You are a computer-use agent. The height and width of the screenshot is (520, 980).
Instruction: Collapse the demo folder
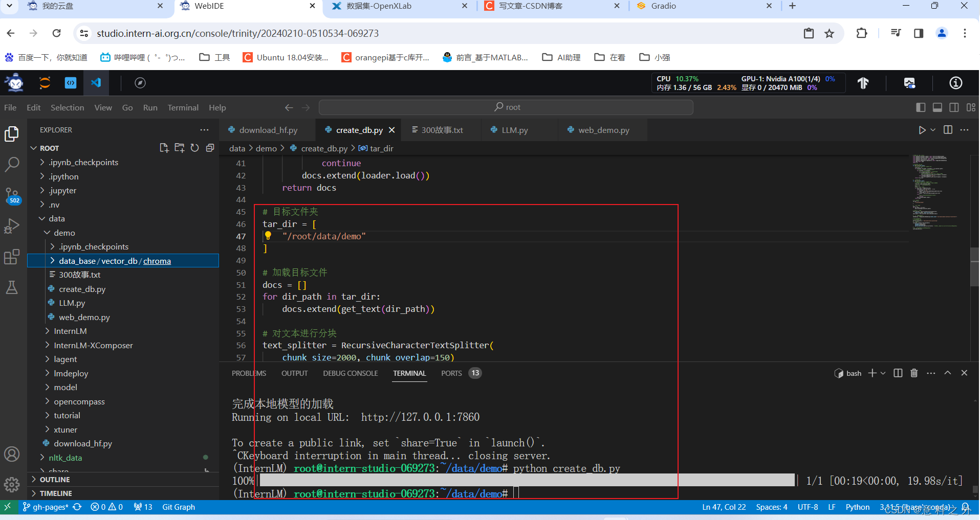point(123,233)
